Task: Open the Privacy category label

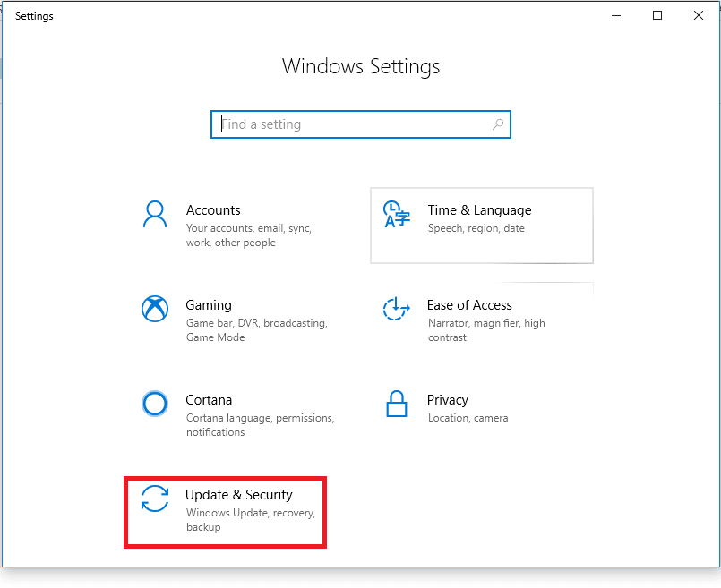Action: click(x=448, y=400)
